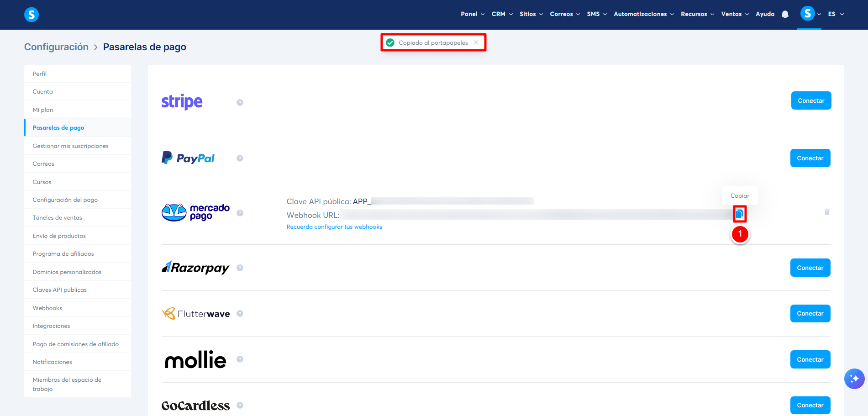
Task: Click the help icon next to GoCardless
Action: coord(240,405)
